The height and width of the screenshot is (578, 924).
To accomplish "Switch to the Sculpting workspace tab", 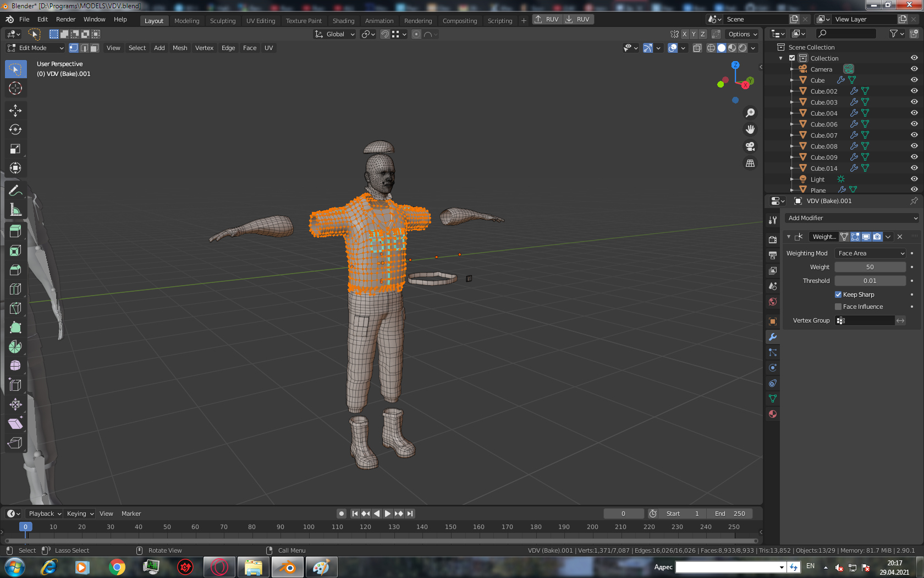I will pyautogui.click(x=223, y=21).
